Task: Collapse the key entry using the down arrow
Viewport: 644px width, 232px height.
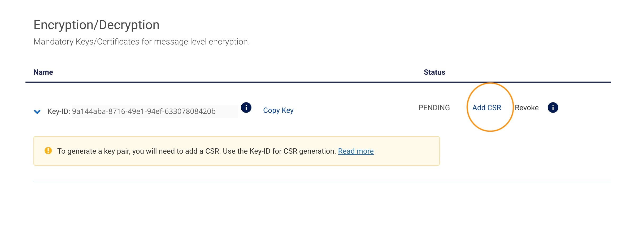Action: (37, 111)
